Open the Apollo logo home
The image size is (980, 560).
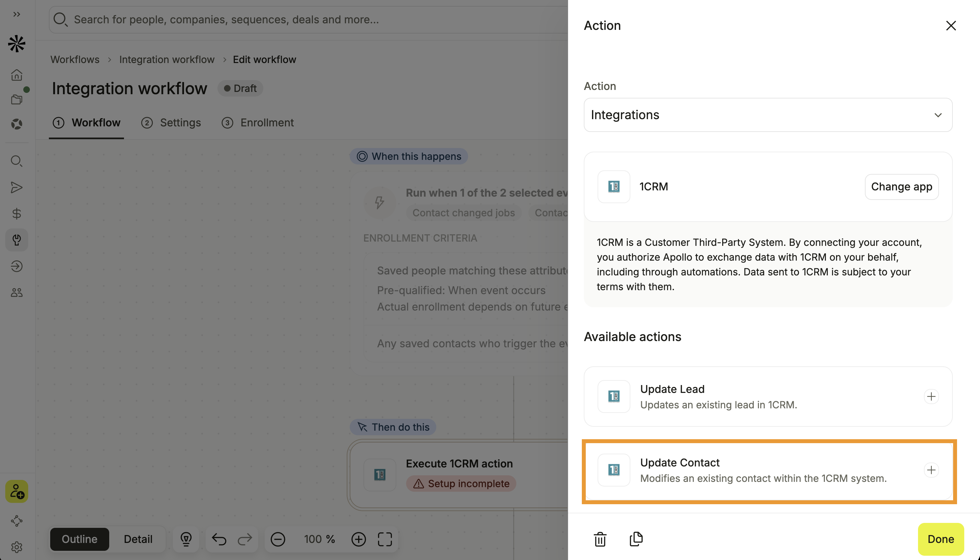pos(16,44)
